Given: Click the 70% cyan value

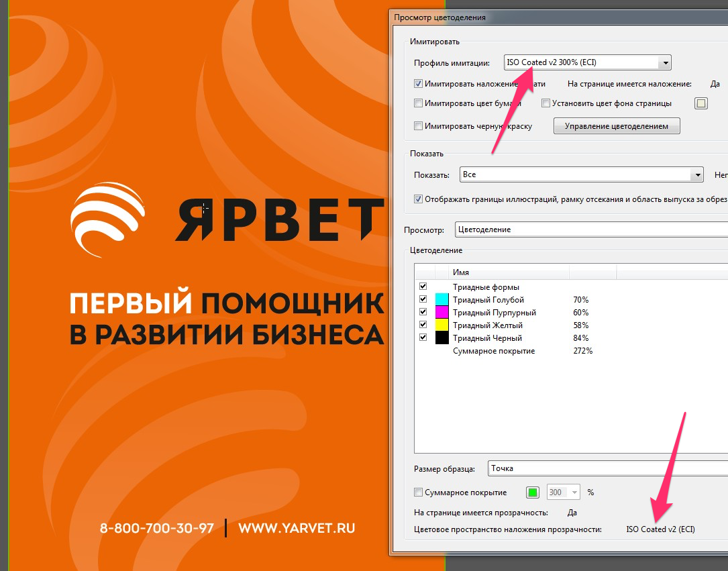Looking at the screenshot, I should tap(581, 300).
